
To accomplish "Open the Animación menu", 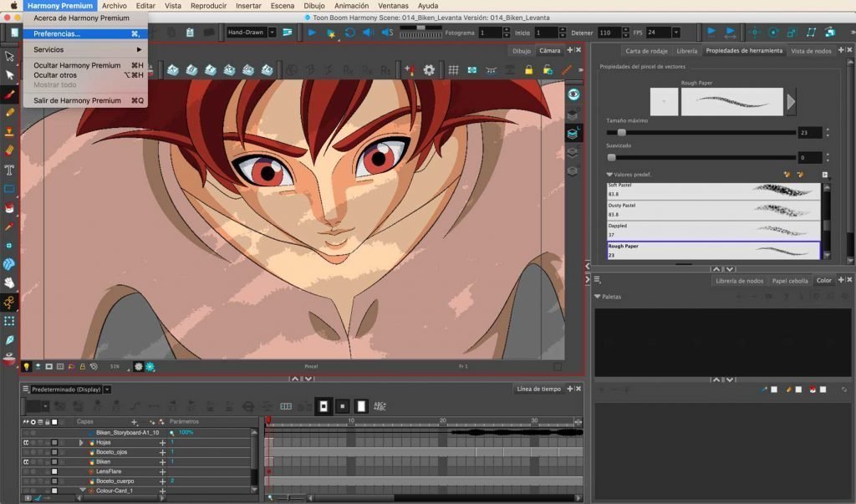I will (352, 6).
